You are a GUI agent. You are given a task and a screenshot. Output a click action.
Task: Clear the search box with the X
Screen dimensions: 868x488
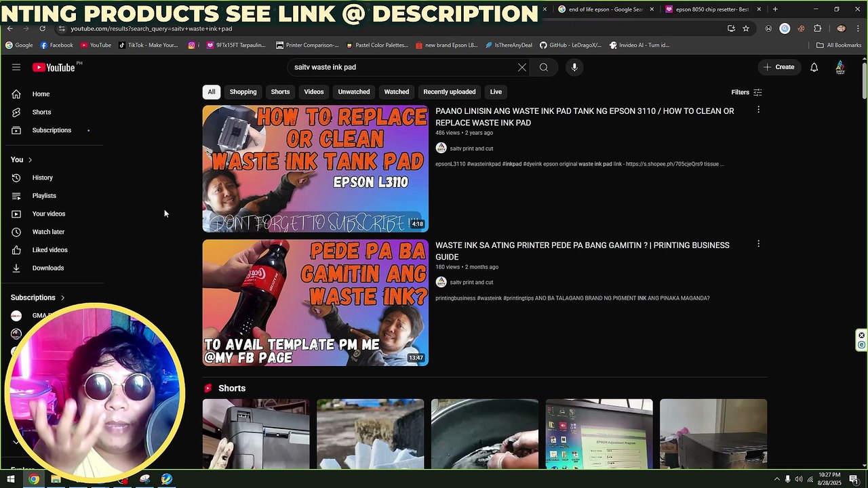click(522, 67)
